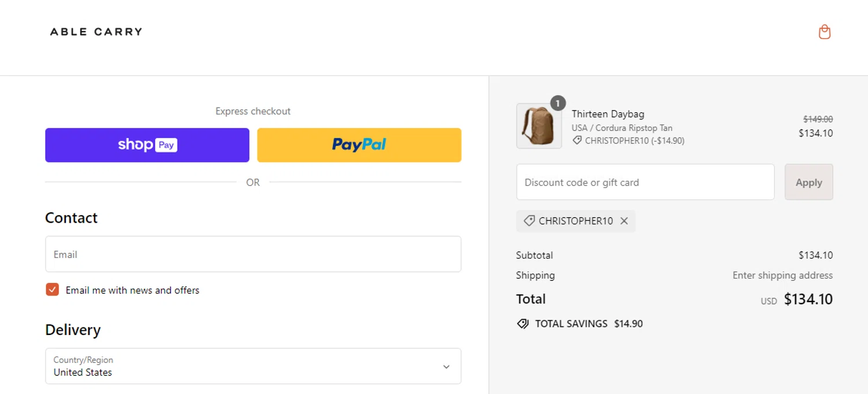Pay with Shop Pay express checkout
This screenshot has width=868, height=394.
(x=148, y=145)
